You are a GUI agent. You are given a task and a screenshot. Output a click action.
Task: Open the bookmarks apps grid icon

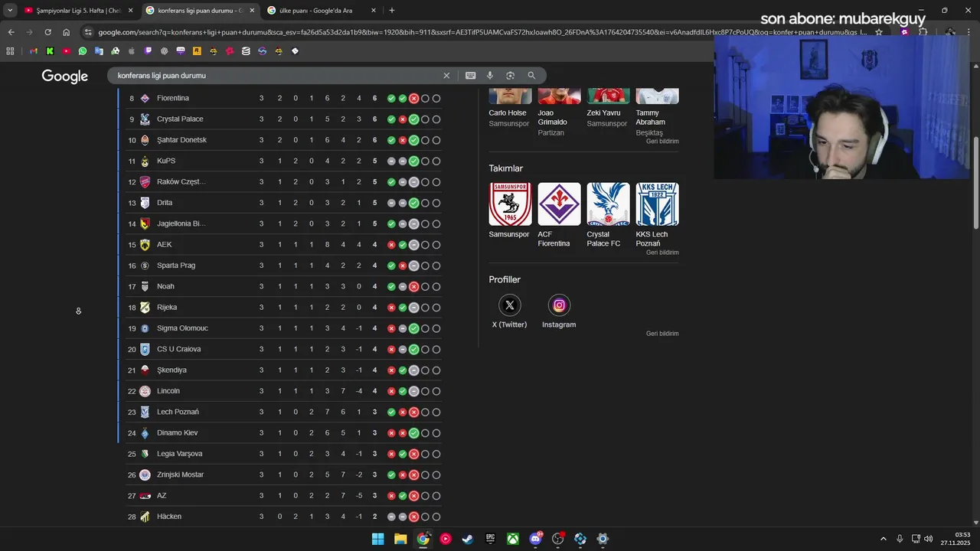point(10,51)
